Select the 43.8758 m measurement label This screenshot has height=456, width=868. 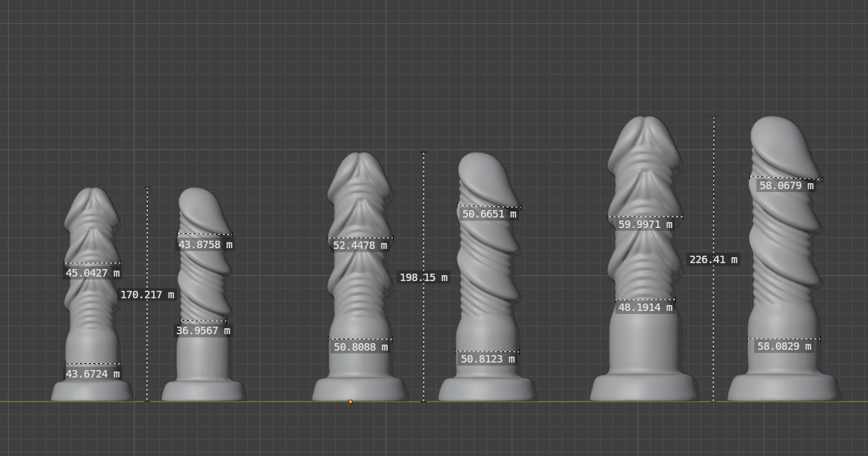pyautogui.click(x=205, y=244)
